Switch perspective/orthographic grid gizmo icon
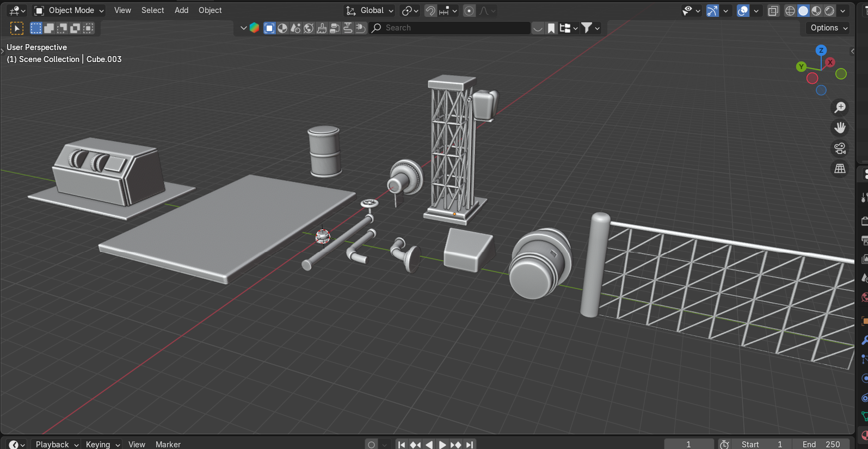The height and width of the screenshot is (449, 868). tap(840, 169)
